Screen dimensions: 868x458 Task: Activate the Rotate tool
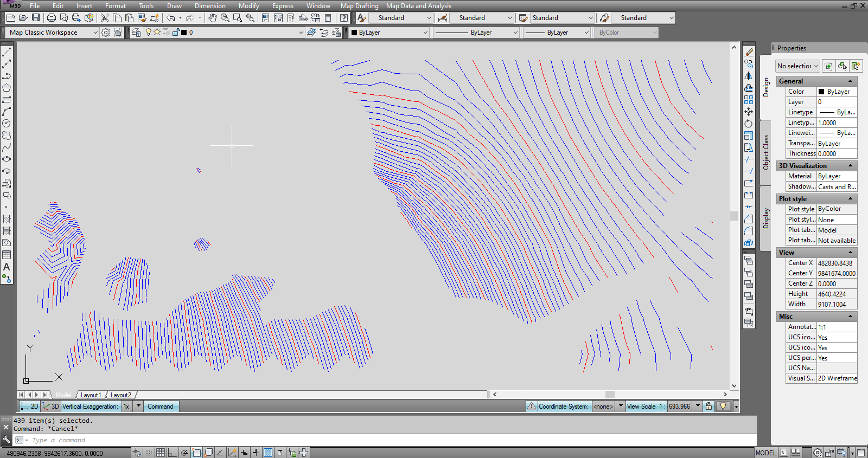(749, 124)
